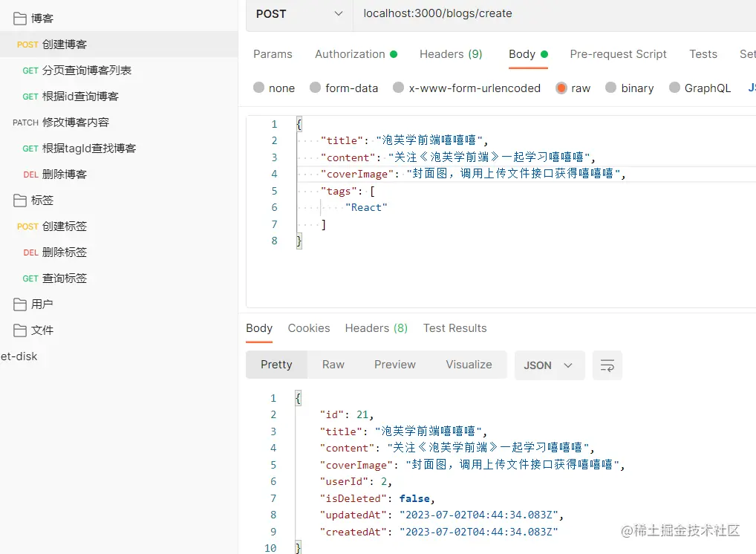Open the Test Results tab

click(x=454, y=328)
